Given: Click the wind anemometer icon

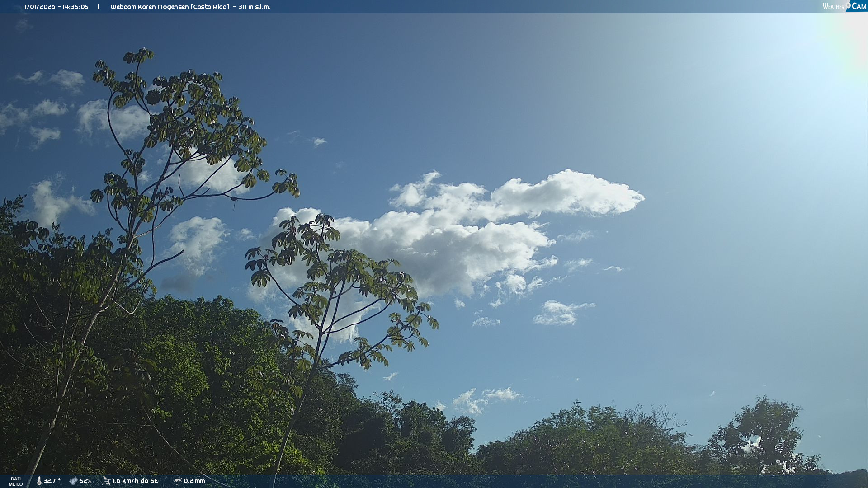Looking at the screenshot, I should (106, 481).
